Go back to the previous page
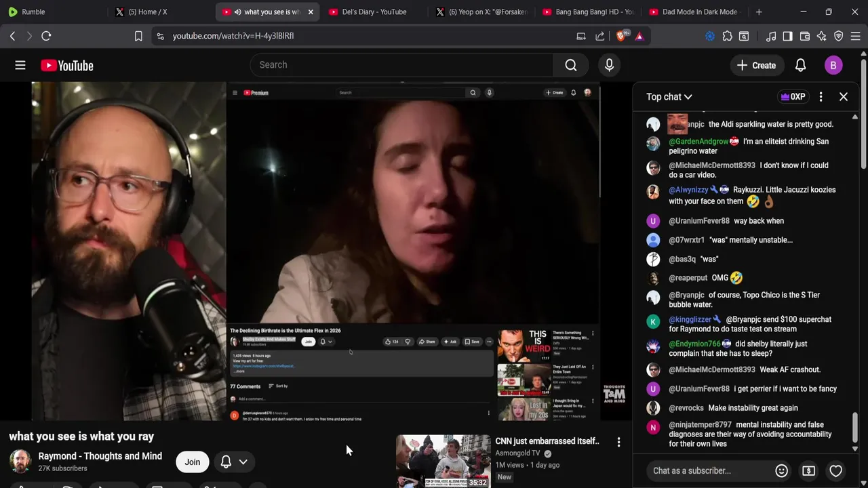The height and width of the screenshot is (488, 868). (x=12, y=36)
